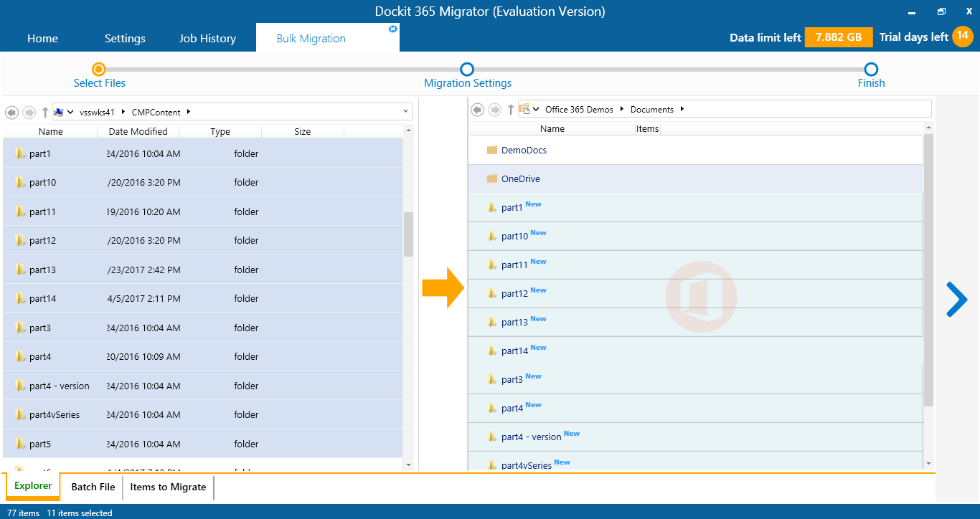Click the part13 folder icon in source list
The image size is (980, 519).
tap(20, 270)
